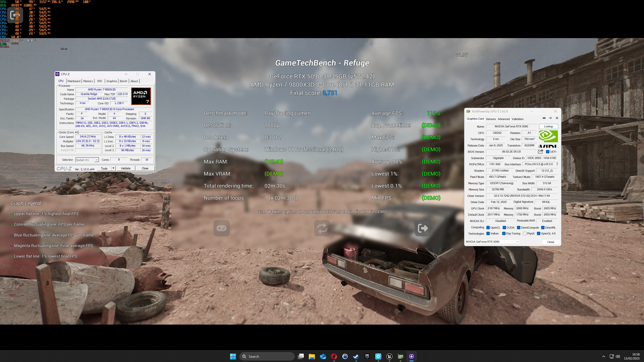Toggle the Ray Tracing checkbox
This screenshot has height=362, width=644.
pyautogui.click(x=504, y=233)
